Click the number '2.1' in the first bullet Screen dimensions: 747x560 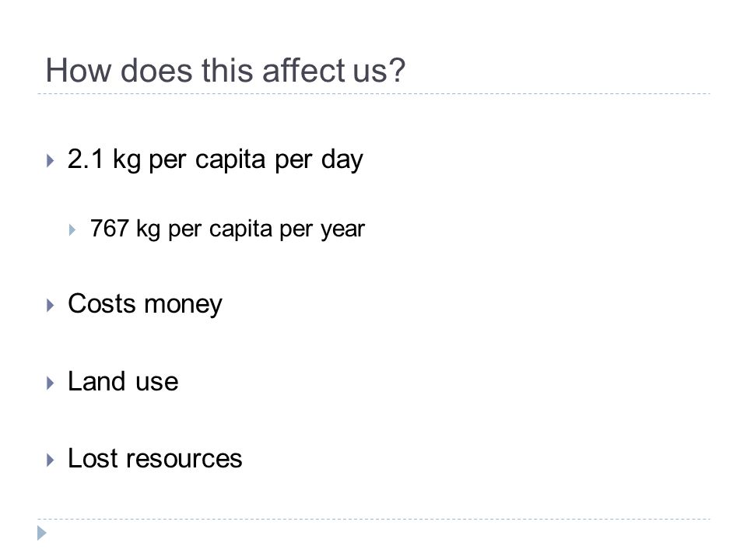point(86,159)
